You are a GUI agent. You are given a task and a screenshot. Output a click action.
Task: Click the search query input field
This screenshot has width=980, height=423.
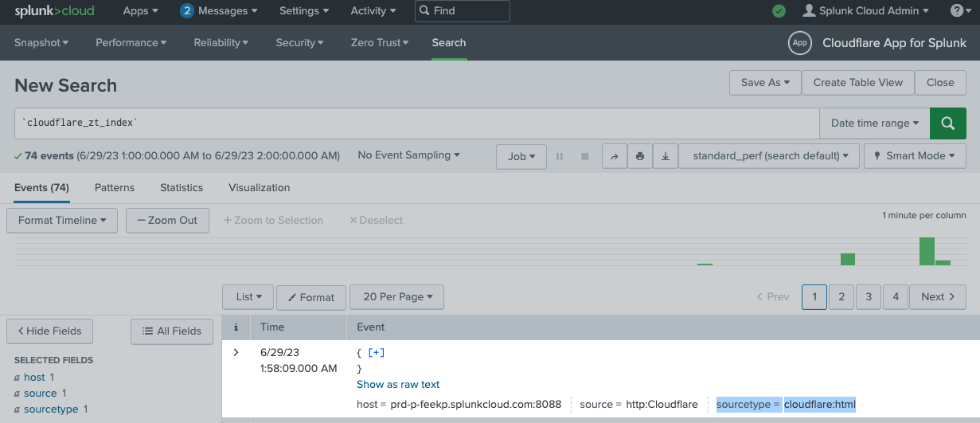[417, 123]
